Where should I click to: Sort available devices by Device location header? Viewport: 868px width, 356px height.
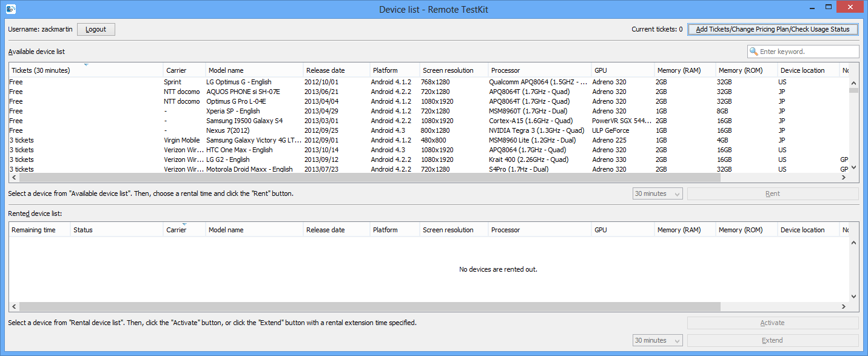809,70
